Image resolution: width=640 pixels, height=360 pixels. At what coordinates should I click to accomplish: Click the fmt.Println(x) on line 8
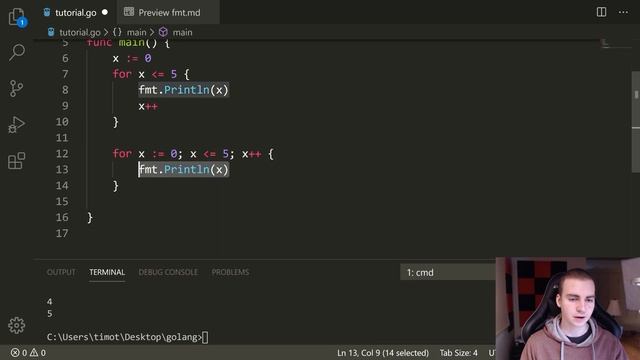184,90
